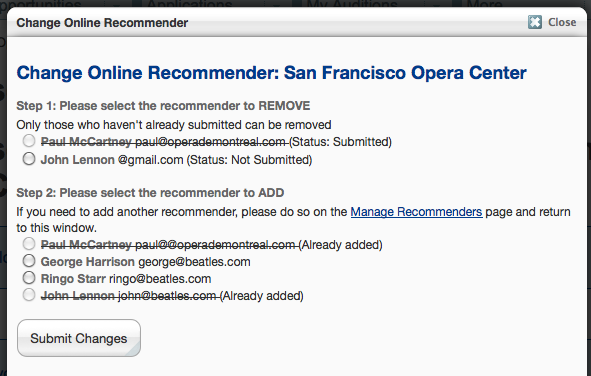
Task: Click the Step 2 ADD section heading
Action: click(150, 193)
